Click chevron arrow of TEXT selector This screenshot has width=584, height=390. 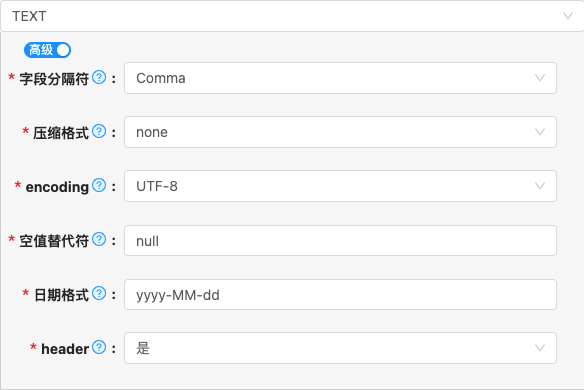[x=568, y=16]
